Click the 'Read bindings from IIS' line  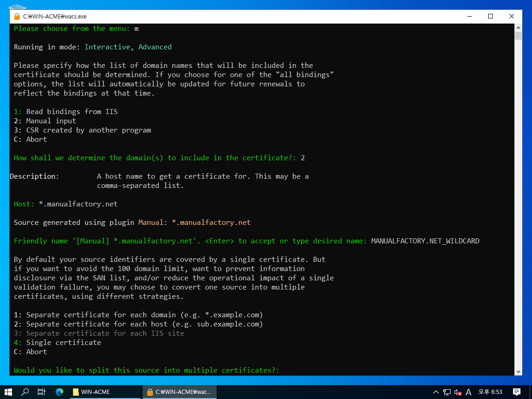(66, 112)
